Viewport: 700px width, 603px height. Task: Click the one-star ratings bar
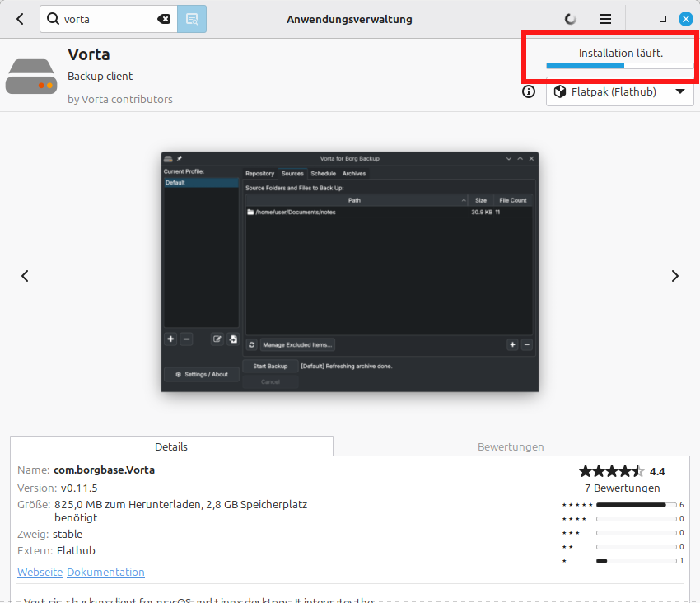point(636,561)
